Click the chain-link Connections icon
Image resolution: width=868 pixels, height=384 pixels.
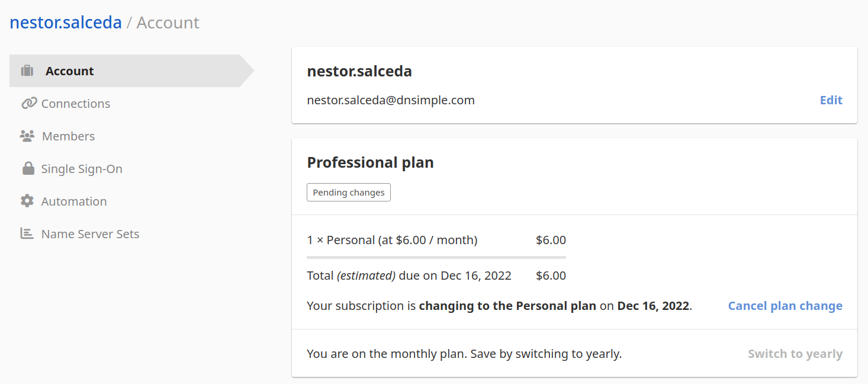pyautogui.click(x=29, y=104)
